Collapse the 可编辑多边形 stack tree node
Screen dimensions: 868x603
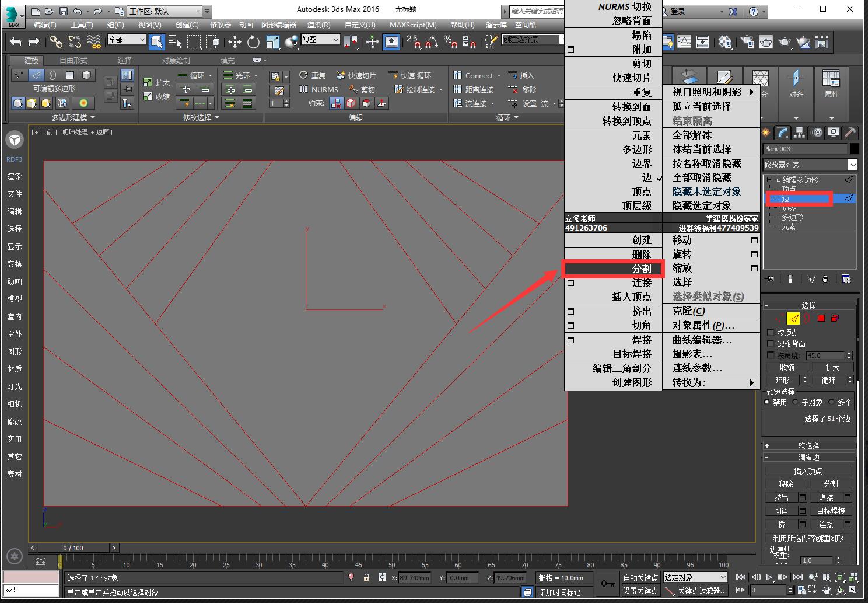(x=769, y=180)
